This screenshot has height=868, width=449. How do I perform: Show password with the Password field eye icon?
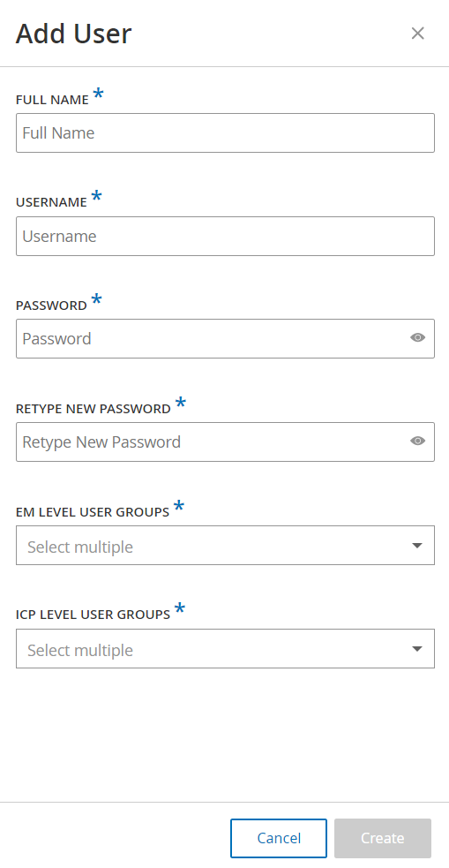tap(417, 337)
